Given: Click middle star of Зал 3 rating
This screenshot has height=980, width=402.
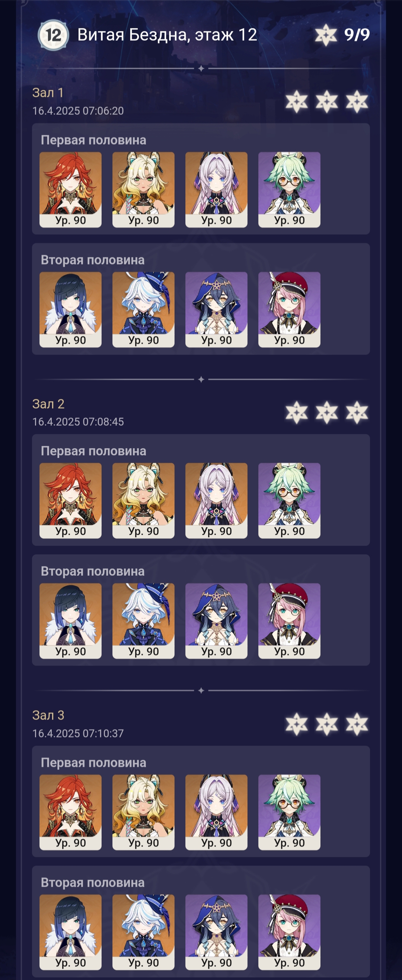Looking at the screenshot, I should (x=327, y=724).
